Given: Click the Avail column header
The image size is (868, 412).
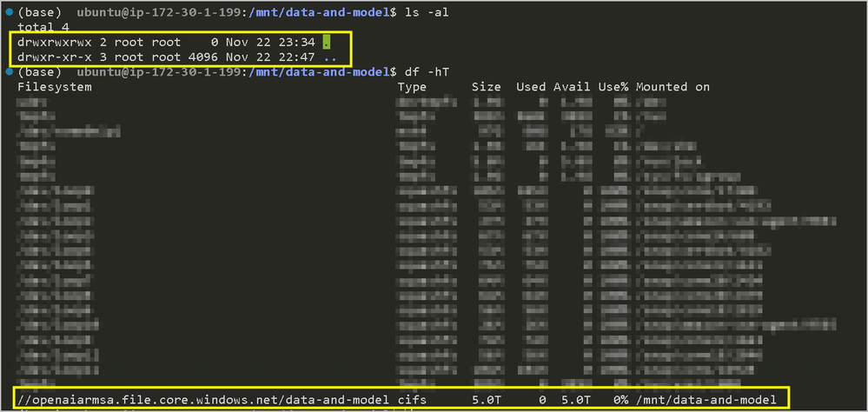Looking at the screenshot, I should pos(572,87).
